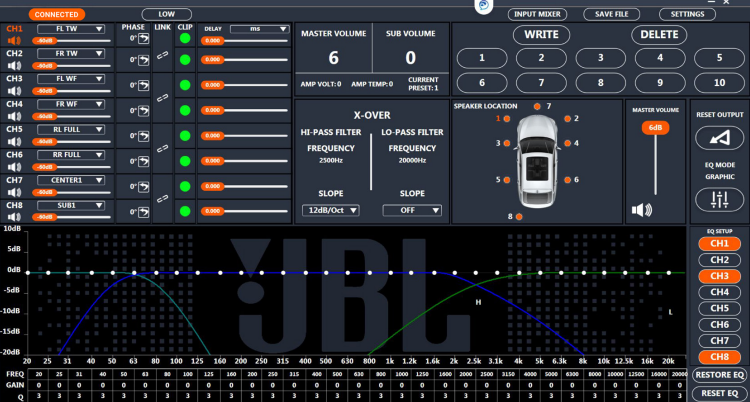Toggle the chain link between CH7 and CH8

point(163,198)
